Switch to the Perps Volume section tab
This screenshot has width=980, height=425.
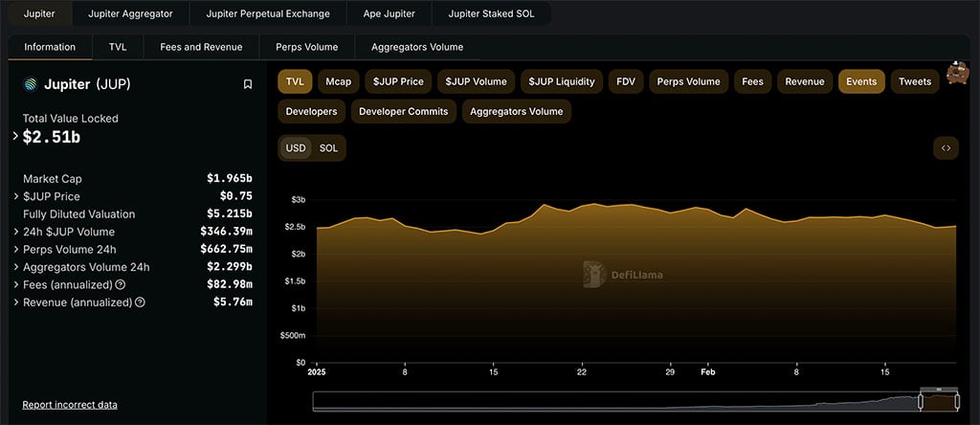pyautogui.click(x=307, y=47)
